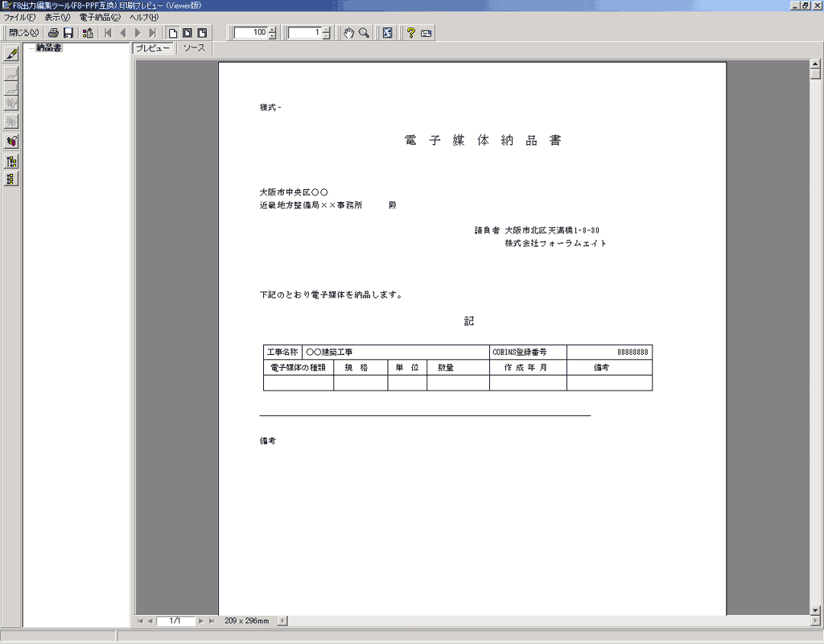Select the pen edit tool in sidebar
The width and height of the screenshot is (824, 644).
pyautogui.click(x=11, y=53)
